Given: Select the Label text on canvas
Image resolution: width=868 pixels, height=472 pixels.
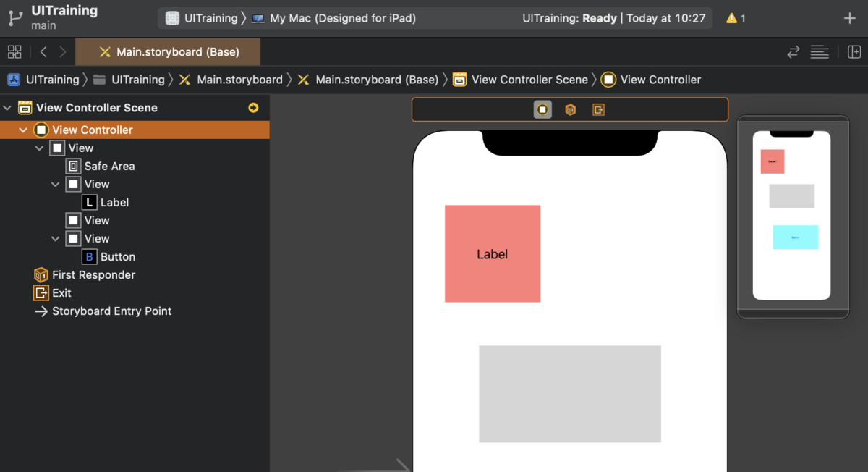Looking at the screenshot, I should (x=493, y=255).
